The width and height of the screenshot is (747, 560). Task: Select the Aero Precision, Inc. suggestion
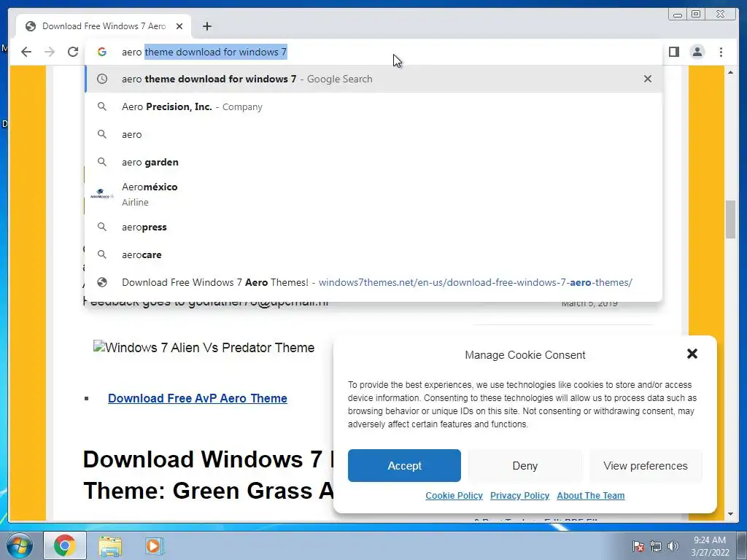point(373,106)
